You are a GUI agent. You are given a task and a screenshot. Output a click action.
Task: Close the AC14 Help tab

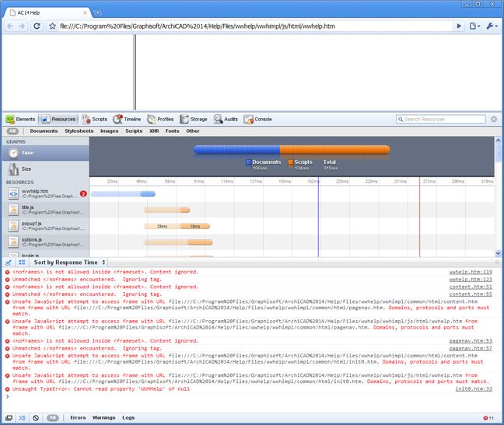click(x=85, y=12)
